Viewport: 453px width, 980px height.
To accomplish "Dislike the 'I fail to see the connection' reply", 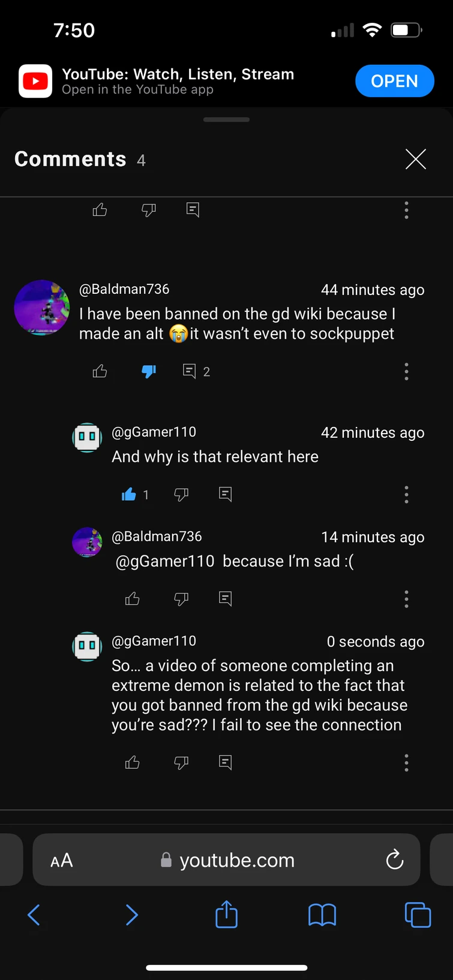I will tap(181, 763).
